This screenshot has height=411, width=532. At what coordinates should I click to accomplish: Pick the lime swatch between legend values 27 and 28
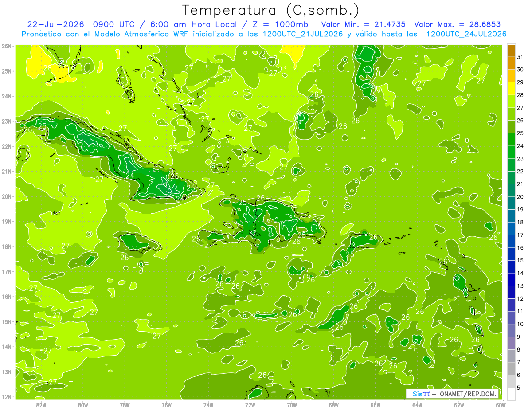(511, 101)
